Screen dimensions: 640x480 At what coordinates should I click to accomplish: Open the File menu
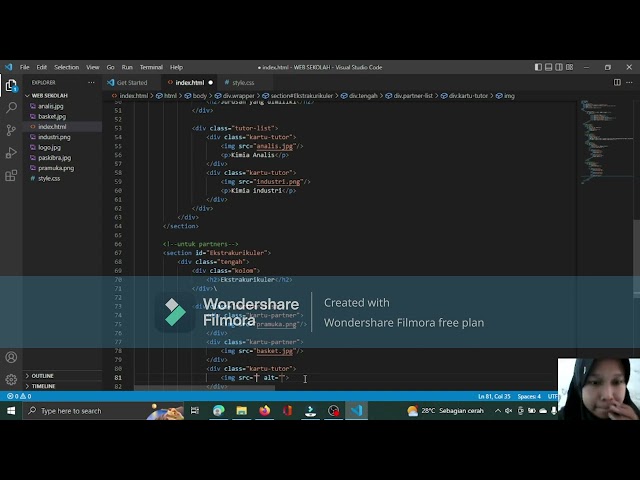pos(24,67)
